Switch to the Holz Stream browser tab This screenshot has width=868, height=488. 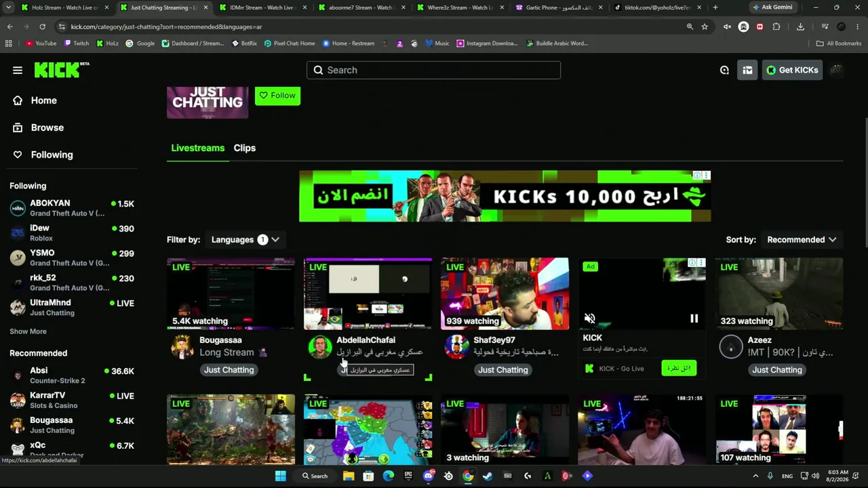[64, 7]
